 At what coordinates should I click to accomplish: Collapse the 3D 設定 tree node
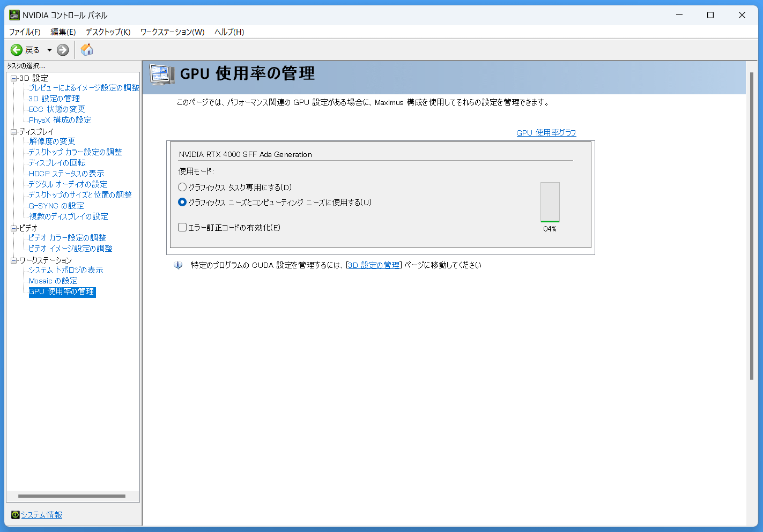click(x=14, y=78)
